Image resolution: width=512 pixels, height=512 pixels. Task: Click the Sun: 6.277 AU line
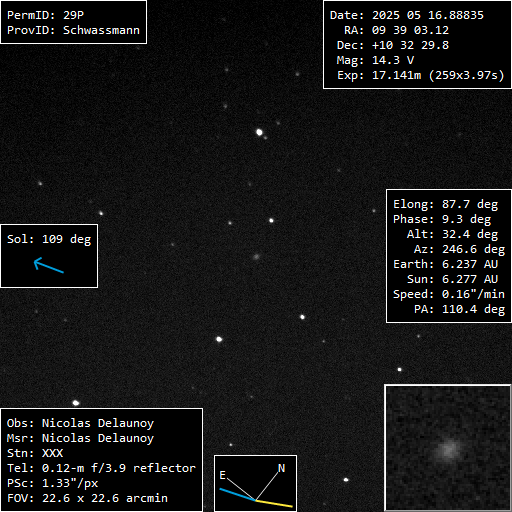(452, 279)
